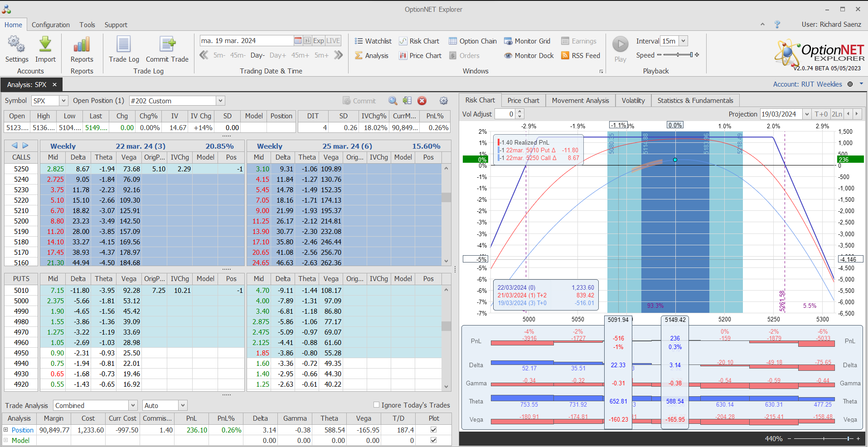Image resolution: width=868 pixels, height=447 pixels.
Task: Expand the Interval 15m dropdown
Action: (683, 41)
